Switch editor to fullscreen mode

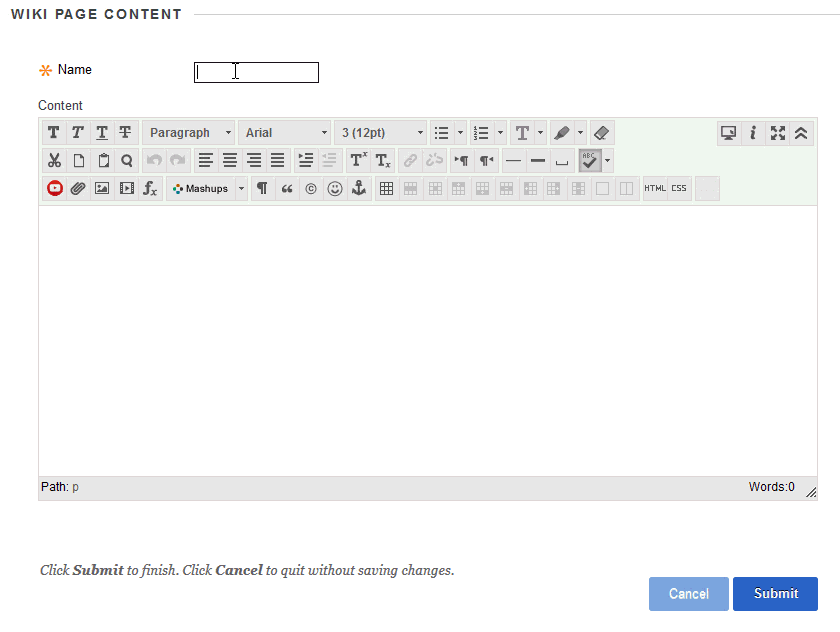click(777, 132)
